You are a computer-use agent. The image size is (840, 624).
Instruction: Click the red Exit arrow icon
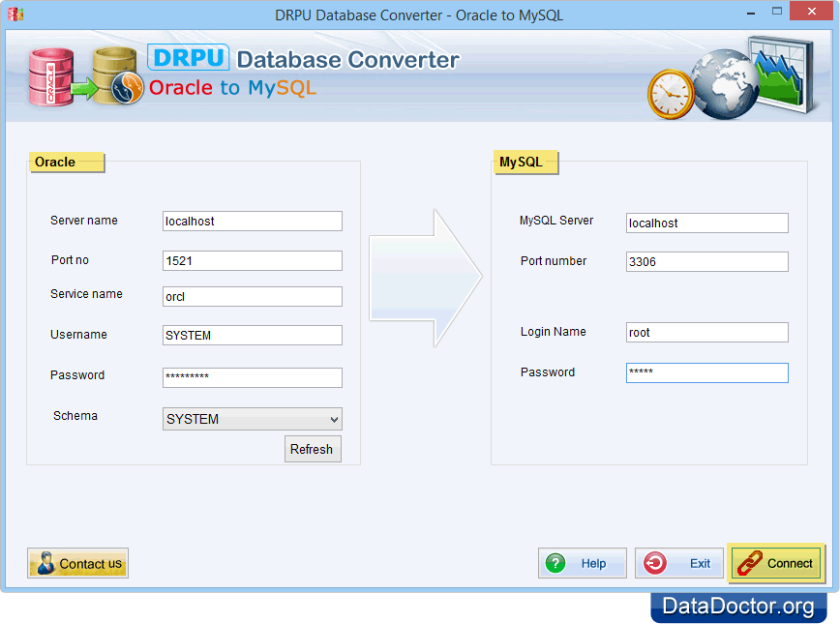tap(654, 563)
